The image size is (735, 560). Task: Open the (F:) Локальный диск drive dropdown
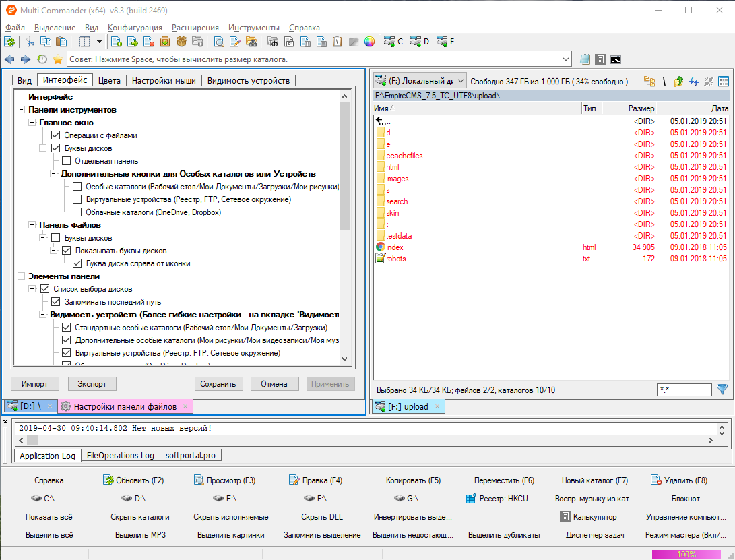(418, 82)
